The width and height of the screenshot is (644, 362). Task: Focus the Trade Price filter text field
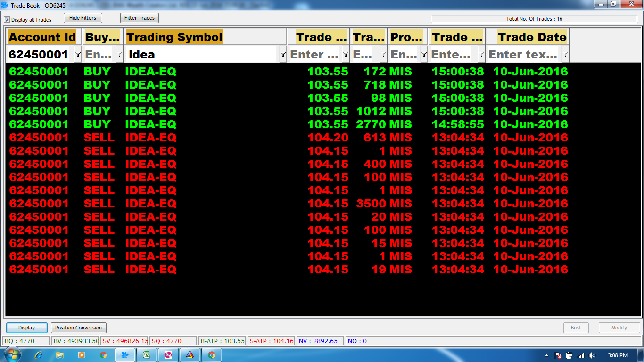point(315,55)
